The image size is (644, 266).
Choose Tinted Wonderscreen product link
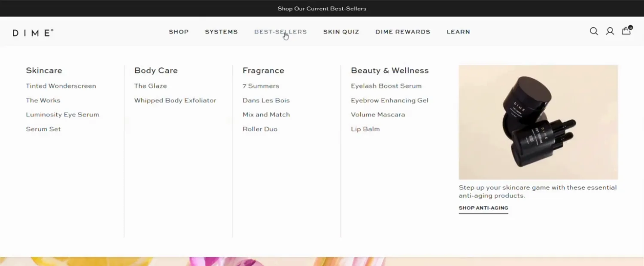click(x=61, y=86)
